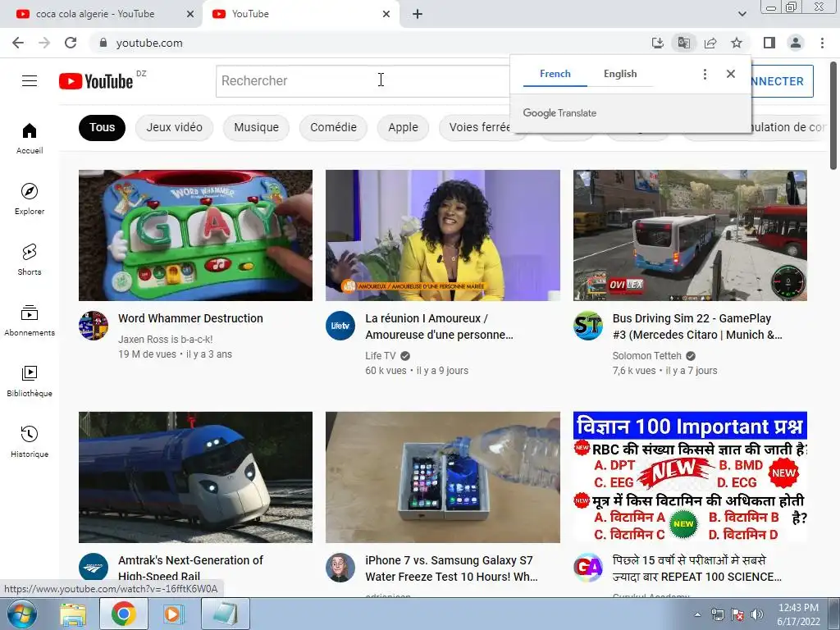Click the Word Whammer Destruction title
840x630 pixels.
coord(190,318)
